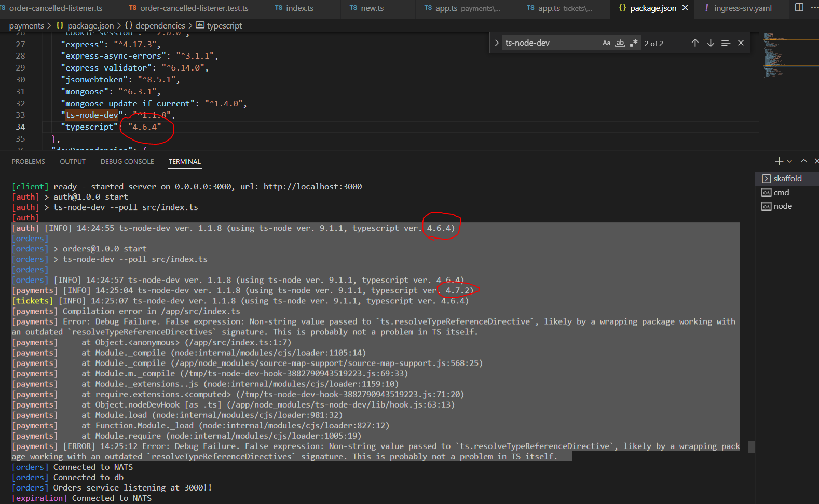Click payments in the breadcrumb
The width and height of the screenshot is (819, 504).
click(x=26, y=25)
